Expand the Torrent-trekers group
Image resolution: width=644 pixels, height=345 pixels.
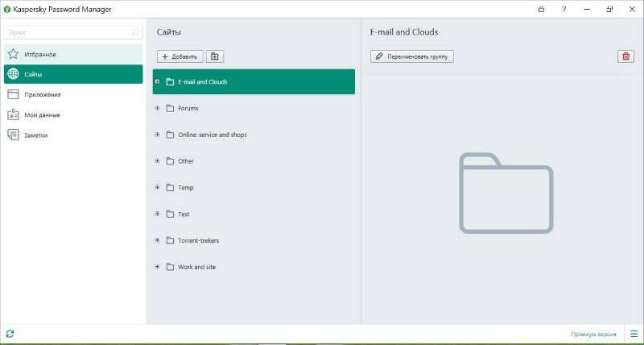coord(158,240)
